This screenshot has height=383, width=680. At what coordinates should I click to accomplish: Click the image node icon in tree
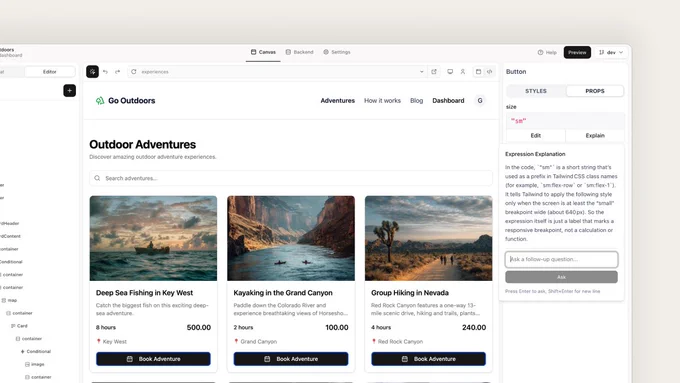[x=27, y=364]
